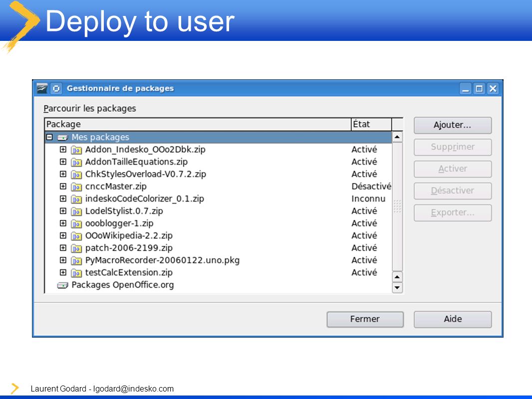Select the patch-2006-2199.zip package name
The height and width of the screenshot is (399, 532).
[x=129, y=248]
